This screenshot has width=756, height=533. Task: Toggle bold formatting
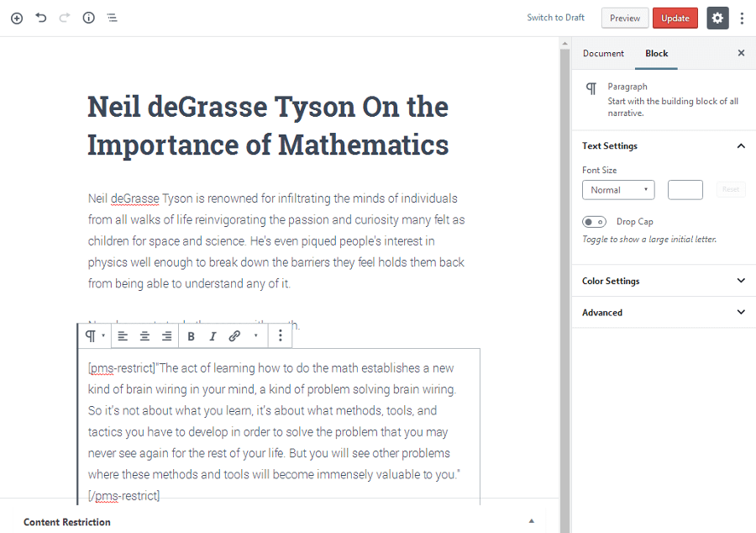click(x=191, y=336)
